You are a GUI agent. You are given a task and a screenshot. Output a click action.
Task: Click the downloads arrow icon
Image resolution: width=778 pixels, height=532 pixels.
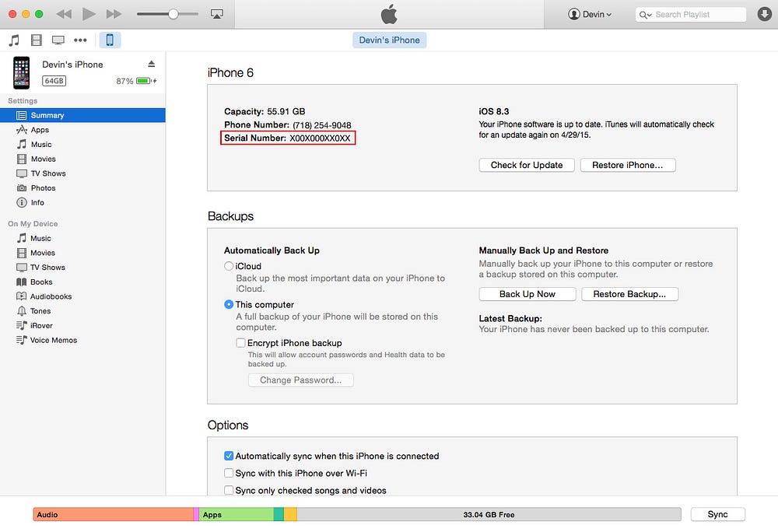click(765, 14)
